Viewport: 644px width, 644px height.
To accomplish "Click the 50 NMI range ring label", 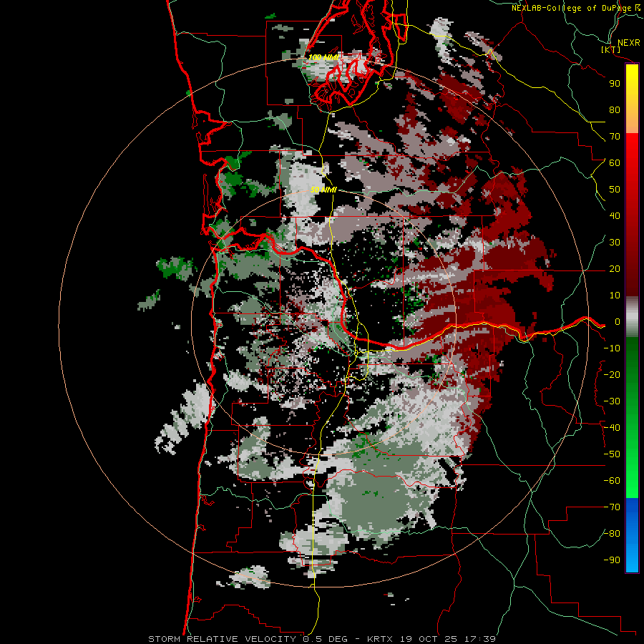I will (x=323, y=190).
